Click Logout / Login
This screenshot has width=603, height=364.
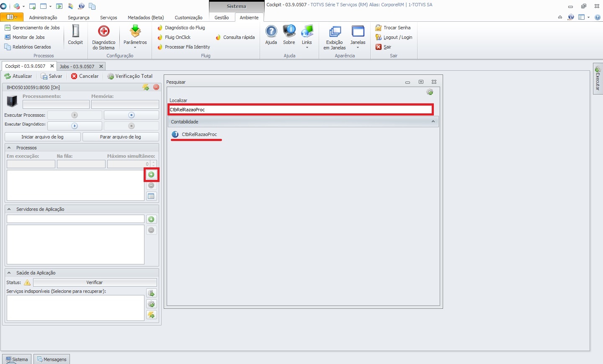pyautogui.click(x=394, y=37)
